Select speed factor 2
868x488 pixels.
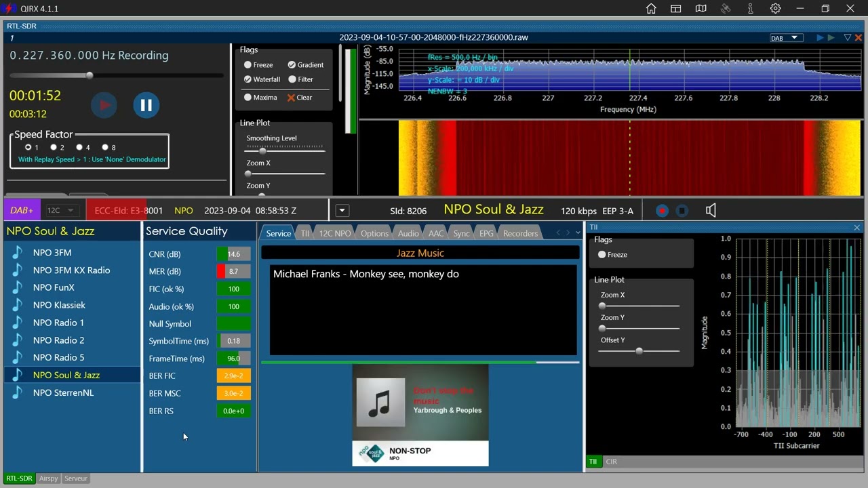click(x=54, y=147)
